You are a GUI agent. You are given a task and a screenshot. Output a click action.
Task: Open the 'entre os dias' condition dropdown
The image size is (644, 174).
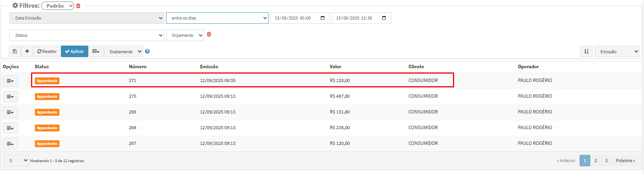coord(217,18)
